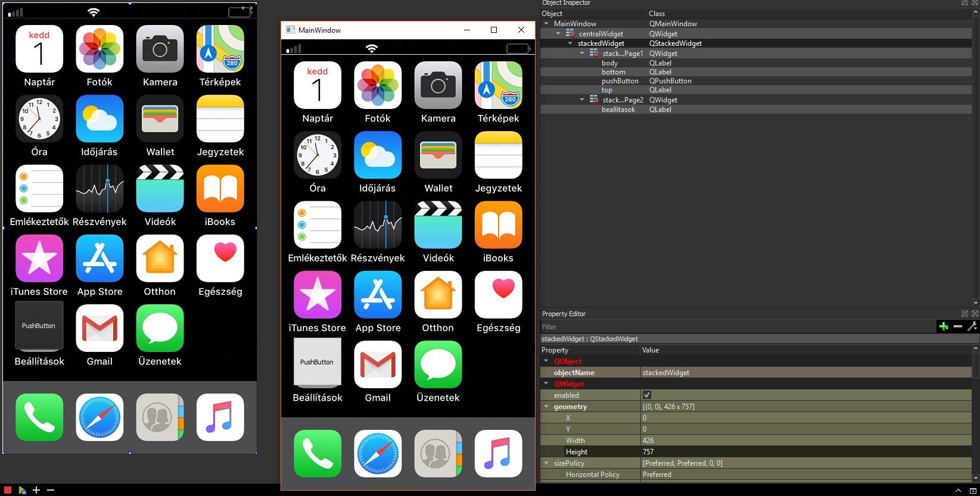The image size is (980, 496).
Task: Select the App Store icon in the designer form
Action: pyautogui.click(x=99, y=258)
